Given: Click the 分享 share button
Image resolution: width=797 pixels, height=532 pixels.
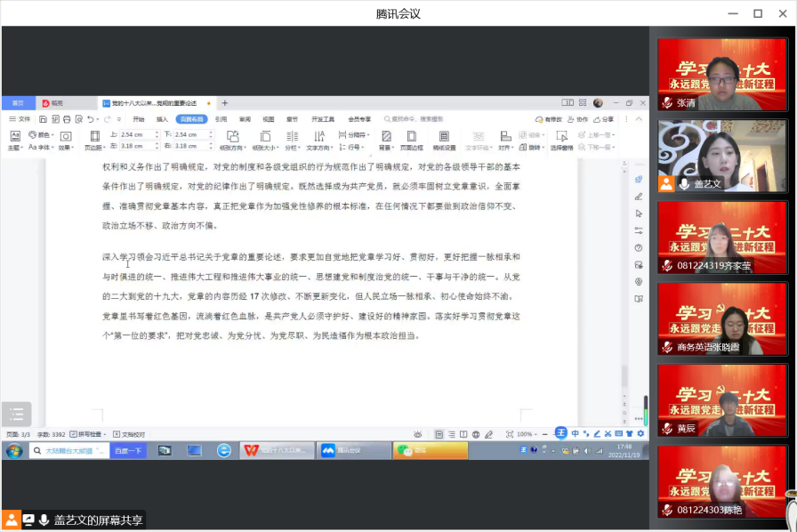Looking at the screenshot, I should (x=604, y=119).
